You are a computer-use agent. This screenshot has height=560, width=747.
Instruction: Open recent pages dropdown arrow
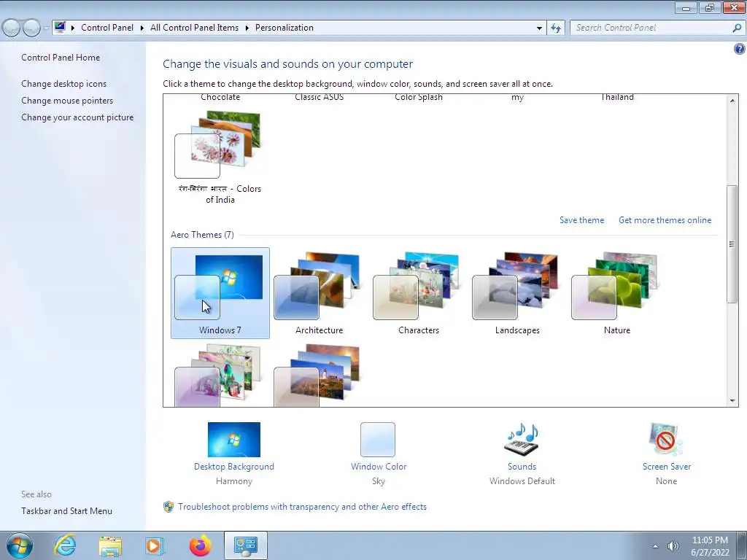[46, 28]
